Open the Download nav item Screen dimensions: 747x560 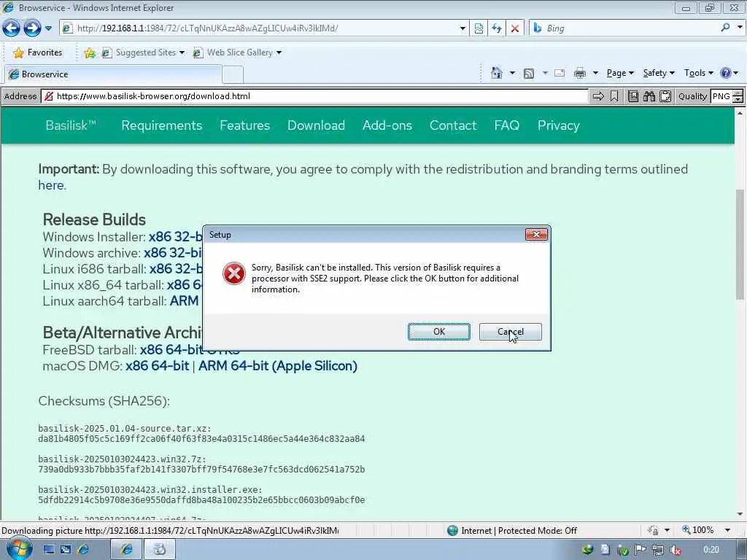pyautogui.click(x=316, y=125)
